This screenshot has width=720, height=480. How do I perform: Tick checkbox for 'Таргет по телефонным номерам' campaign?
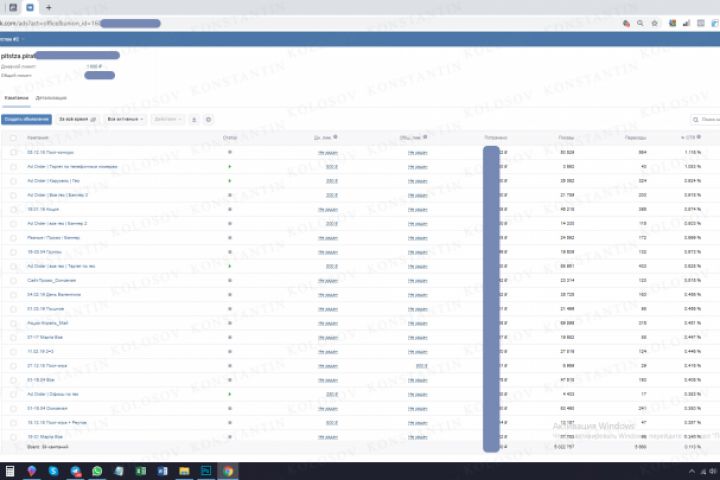pos(13,167)
